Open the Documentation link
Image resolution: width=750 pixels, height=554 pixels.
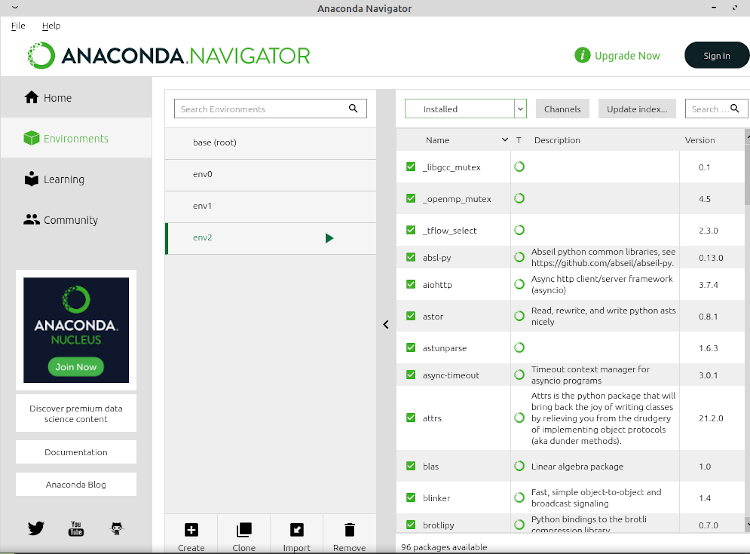[x=76, y=452]
